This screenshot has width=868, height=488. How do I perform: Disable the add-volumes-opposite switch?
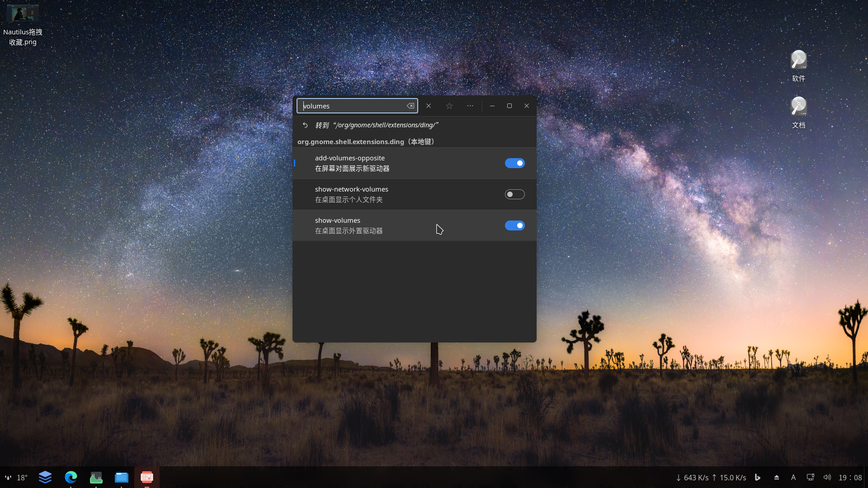point(514,163)
